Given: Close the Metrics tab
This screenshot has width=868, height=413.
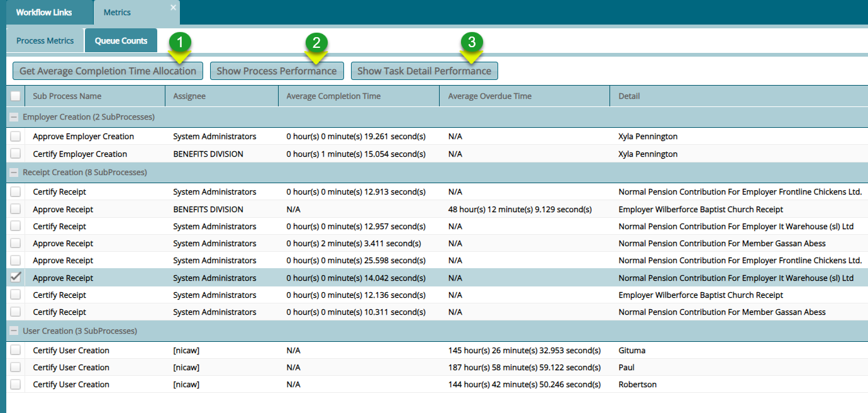Looking at the screenshot, I should [173, 8].
